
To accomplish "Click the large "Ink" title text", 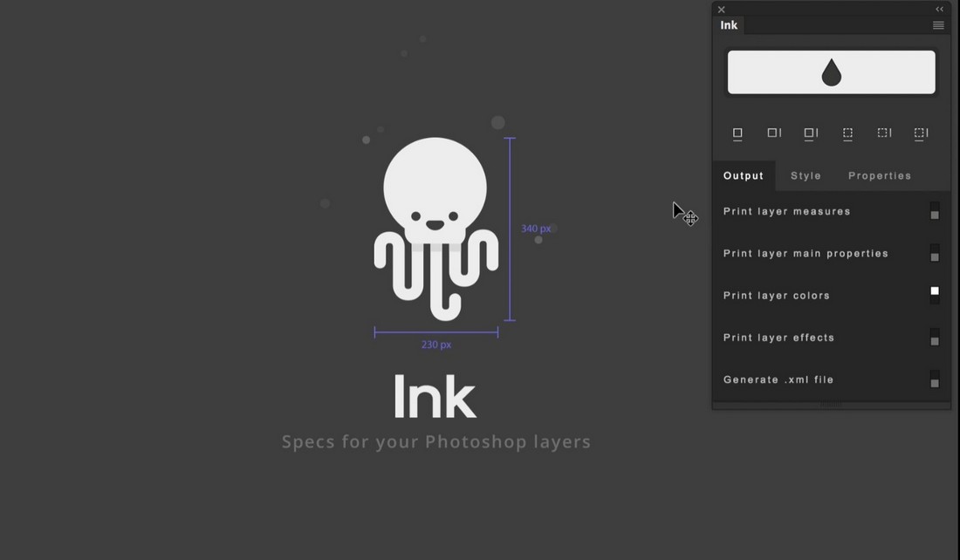I will pos(435,397).
